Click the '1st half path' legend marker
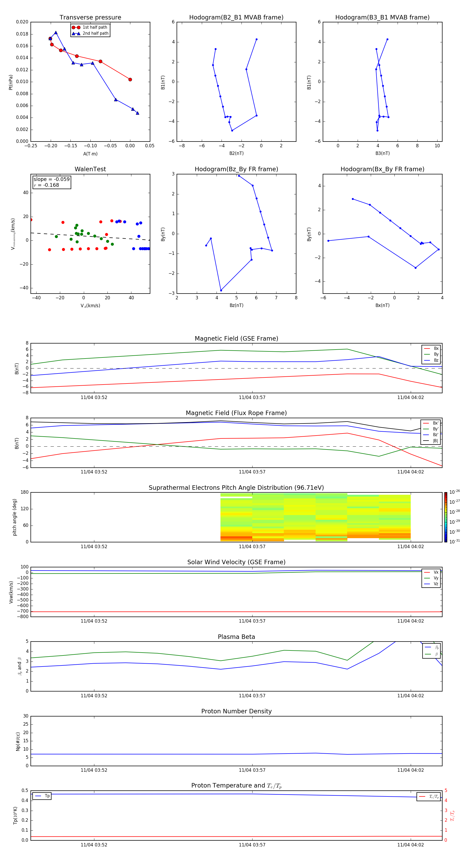The image size is (473, 868). pos(76,27)
